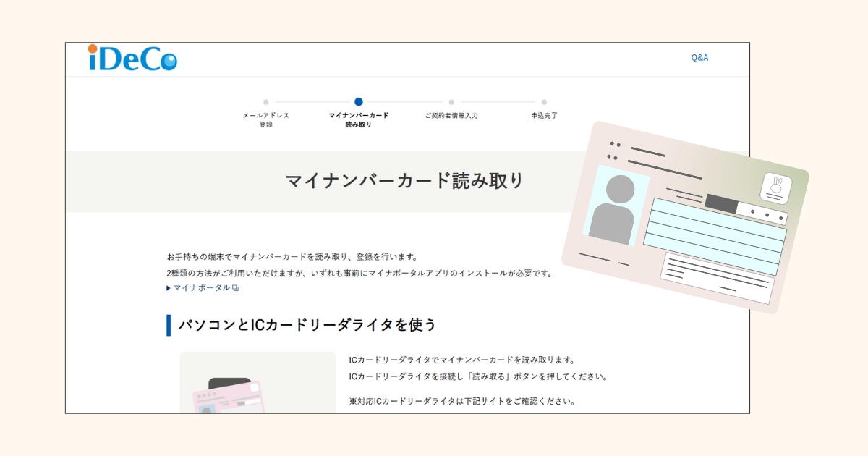Click the マイナンバーカード読み取り page heading
868x456 pixels.
(x=404, y=181)
